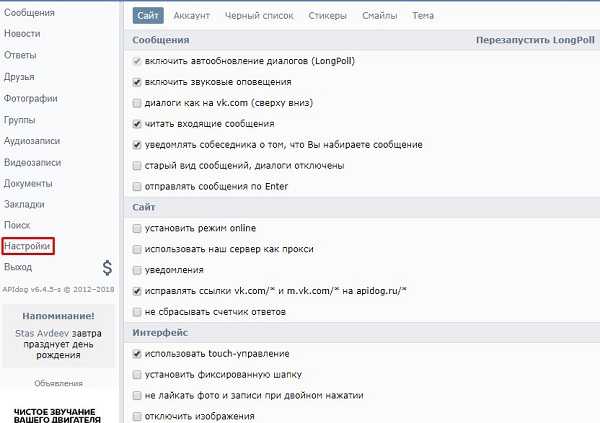600x423 pixels.
Task: Click the engine sound advertisement banner
Action: (x=57, y=411)
